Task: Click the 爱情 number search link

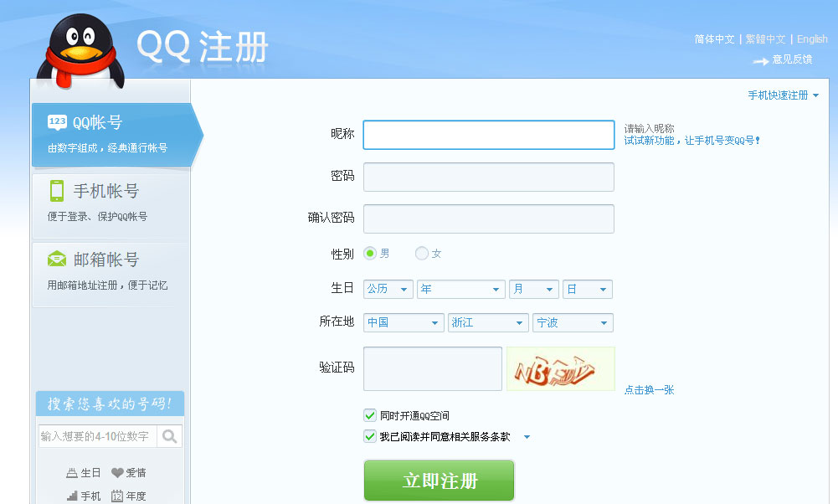Action: pyautogui.click(x=136, y=473)
